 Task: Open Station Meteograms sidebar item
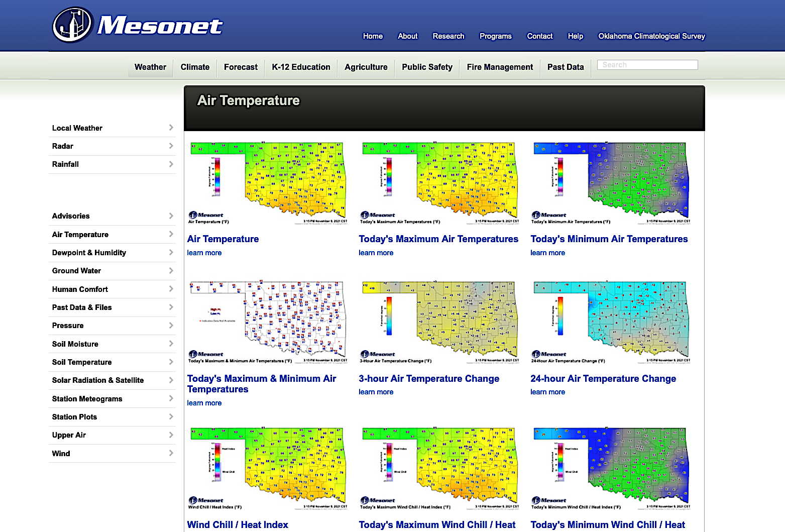tap(112, 398)
